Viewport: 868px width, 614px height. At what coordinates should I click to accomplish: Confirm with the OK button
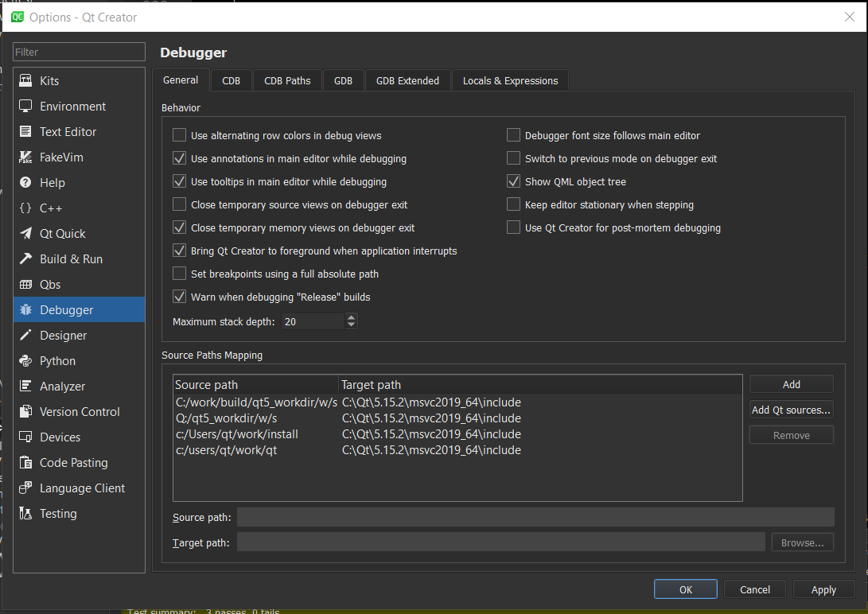686,589
